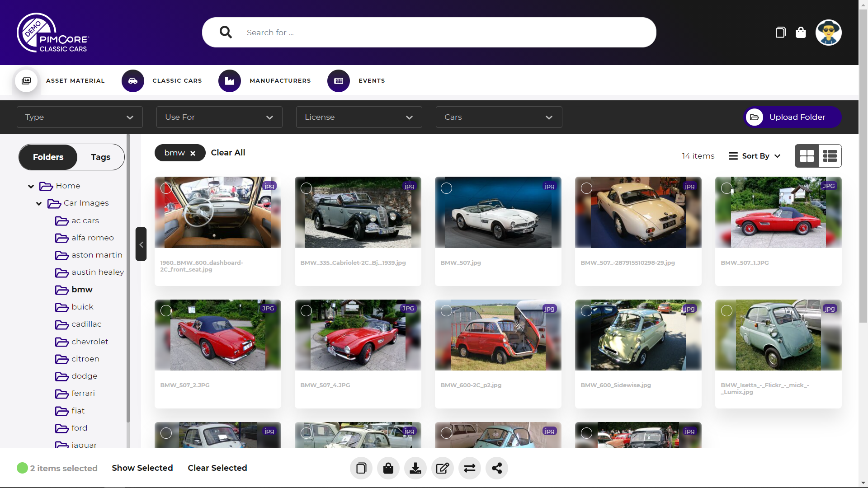Image resolution: width=868 pixels, height=488 pixels.
Task: Click the Classic Cars car icon
Action: (132, 81)
